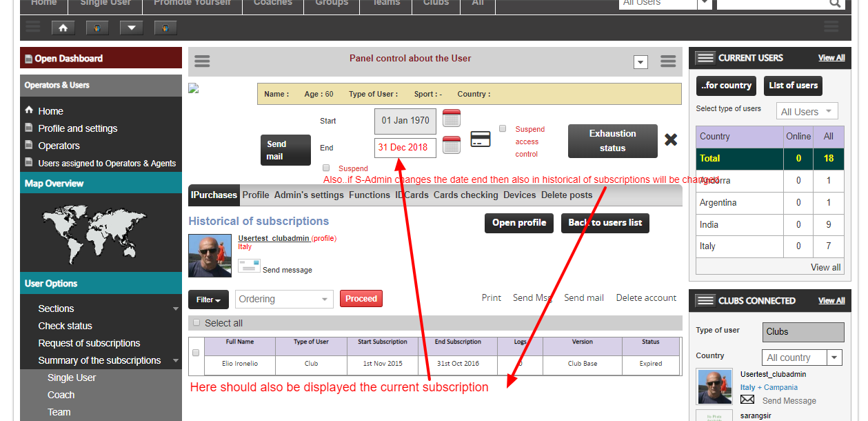Viewport: 868px width, 421px height.
Task: Open the All Users type dropdown
Action: tap(807, 111)
